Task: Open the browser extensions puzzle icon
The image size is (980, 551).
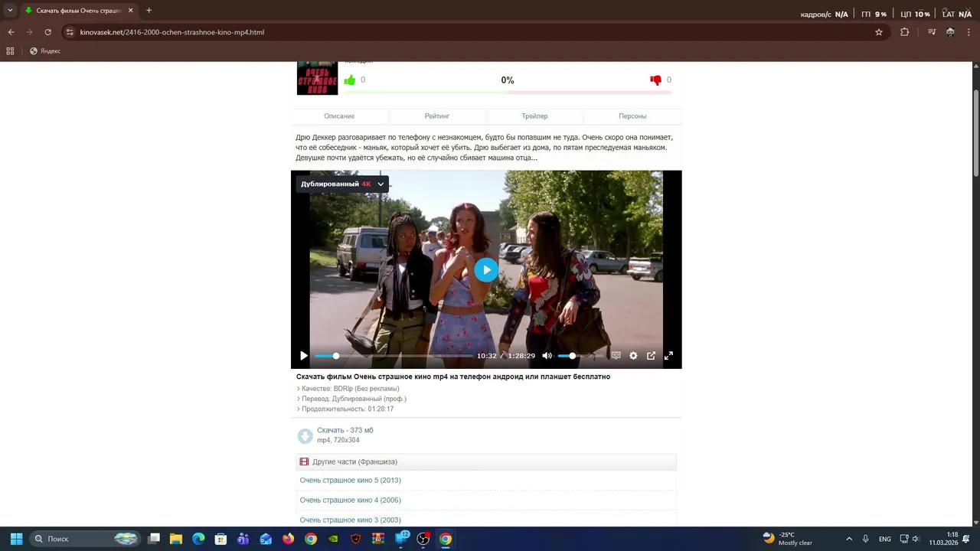Action: tap(904, 32)
